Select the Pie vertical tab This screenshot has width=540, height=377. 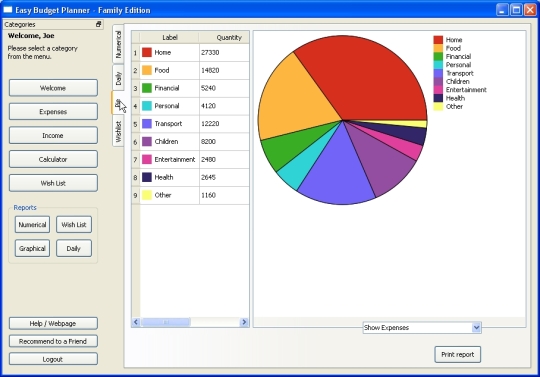tap(117, 103)
